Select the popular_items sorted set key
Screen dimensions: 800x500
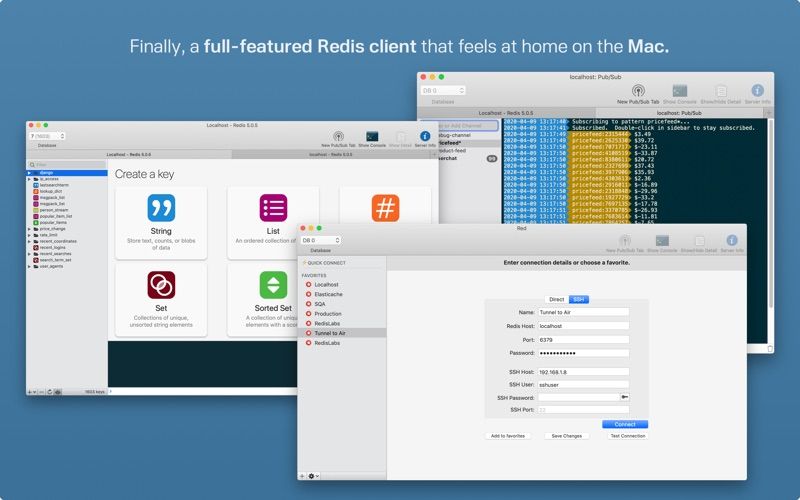coord(53,222)
